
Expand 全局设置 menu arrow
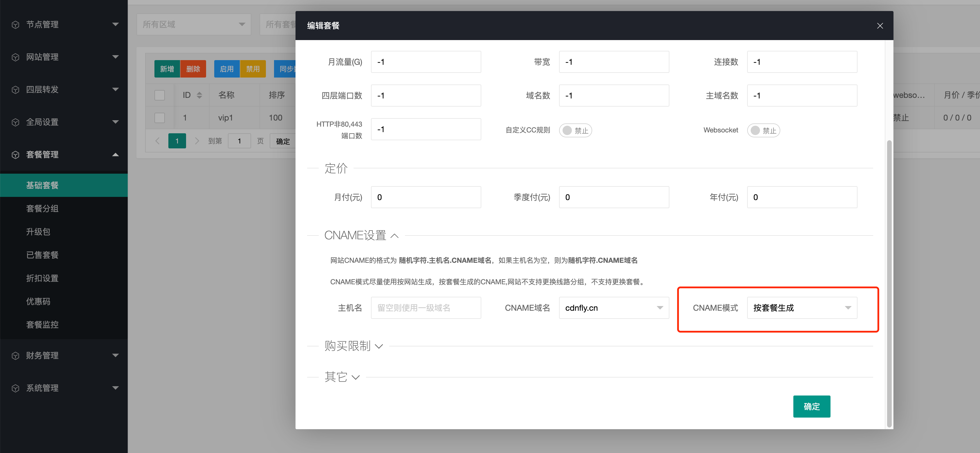tap(115, 122)
